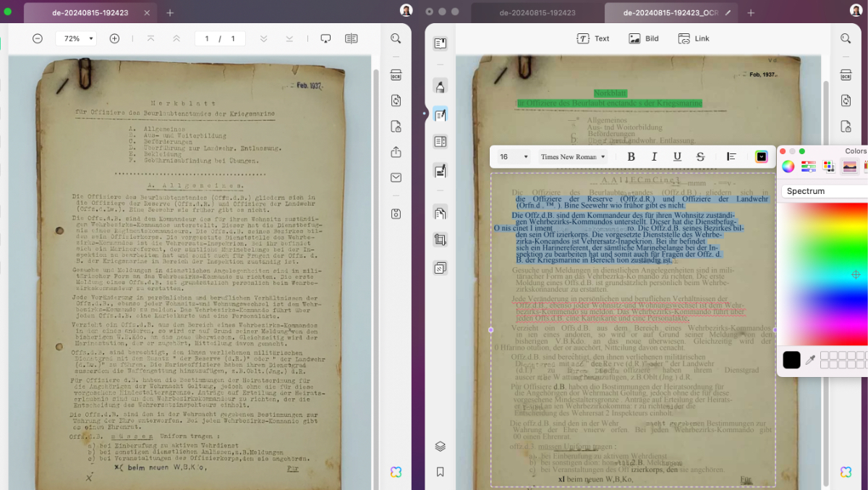Click the zoom out minus icon
The width and height of the screenshot is (868, 490).
38,38
